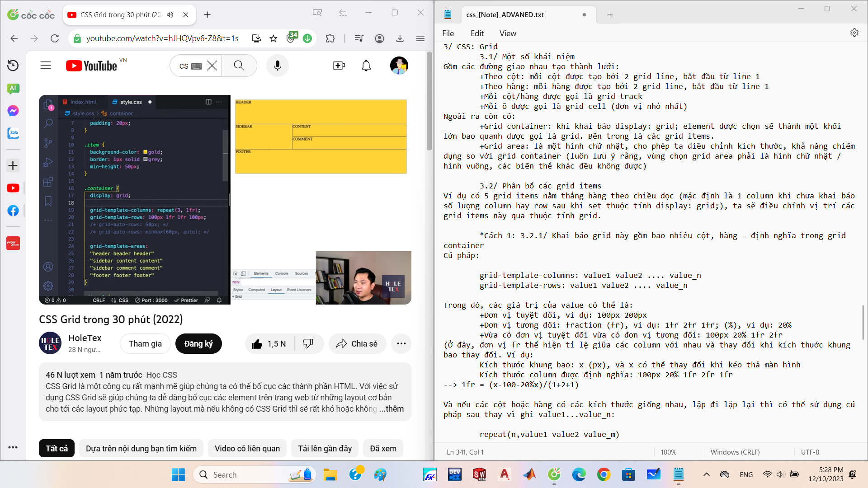Click the YouTube voice search microphone
Image resolution: width=868 pixels, height=488 pixels.
(x=277, y=66)
